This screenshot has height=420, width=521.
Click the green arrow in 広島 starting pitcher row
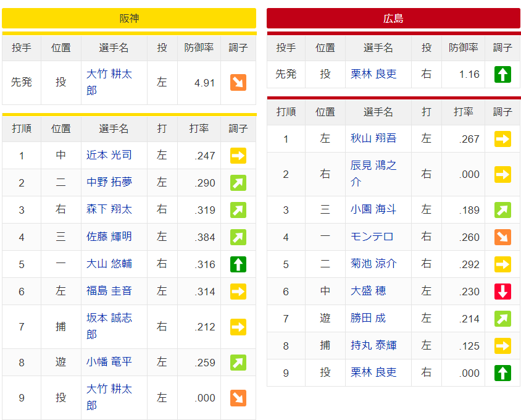[x=502, y=74]
